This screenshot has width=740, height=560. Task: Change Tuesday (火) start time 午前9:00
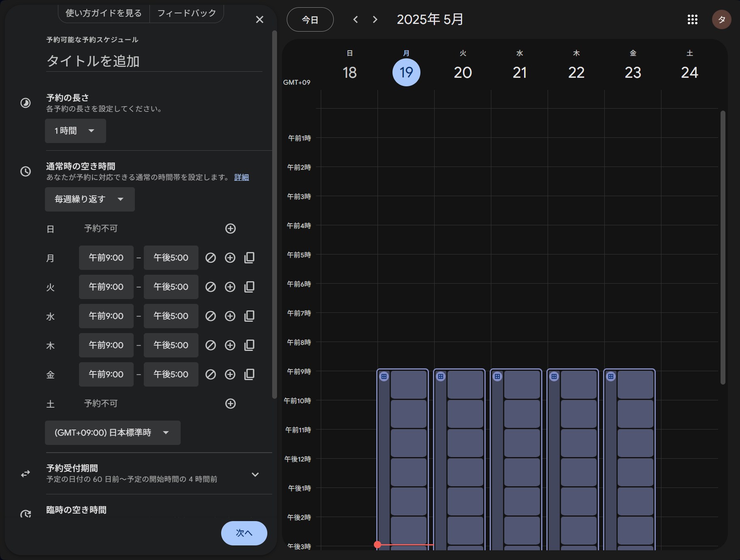click(106, 287)
